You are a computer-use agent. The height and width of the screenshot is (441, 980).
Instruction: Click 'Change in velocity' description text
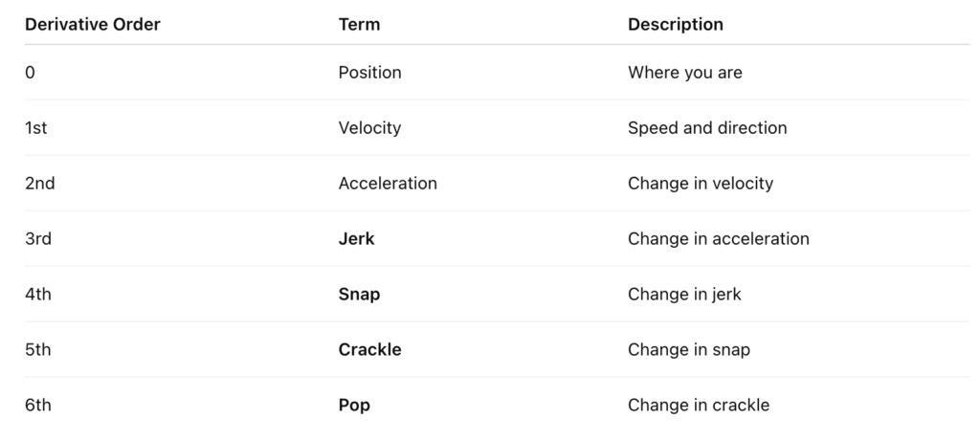[x=700, y=184]
